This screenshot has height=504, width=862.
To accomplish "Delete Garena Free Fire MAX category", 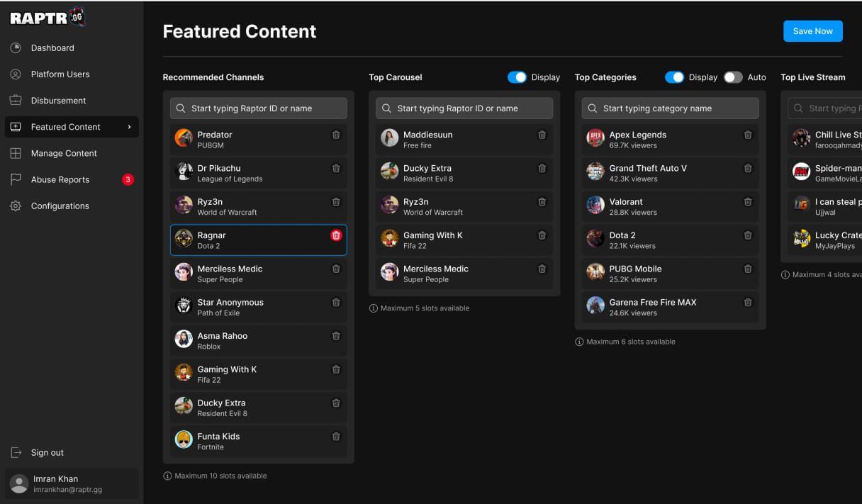I will tap(748, 302).
